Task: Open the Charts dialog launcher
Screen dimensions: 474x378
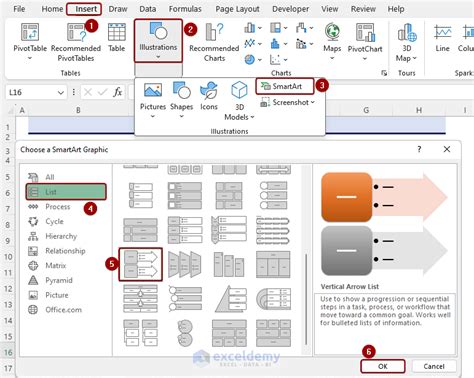Action: [x=384, y=73]
